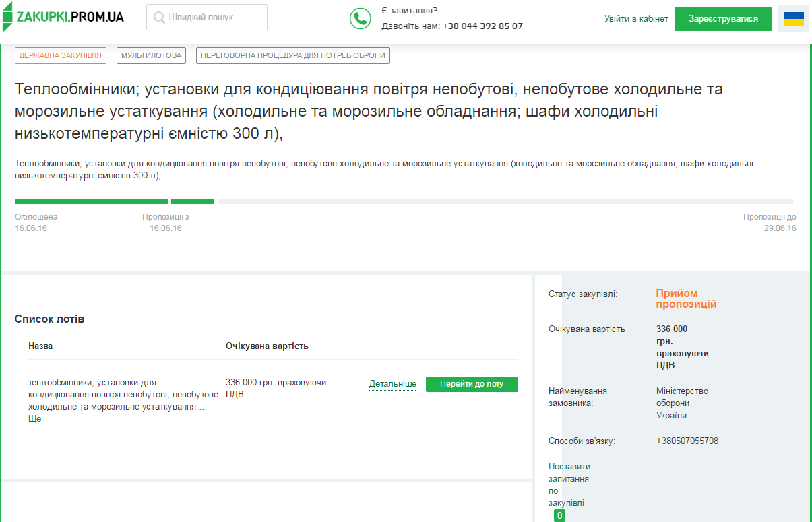Click Поставити запитання по закупівлі link
This screenshot has width=812, height=522.
[x=569, y=484]
